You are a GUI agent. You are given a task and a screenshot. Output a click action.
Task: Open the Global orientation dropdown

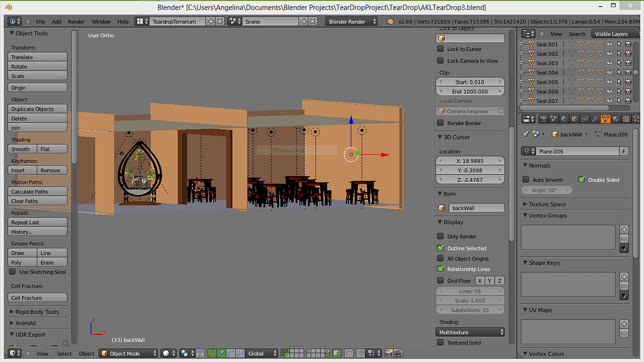[262, 353]
